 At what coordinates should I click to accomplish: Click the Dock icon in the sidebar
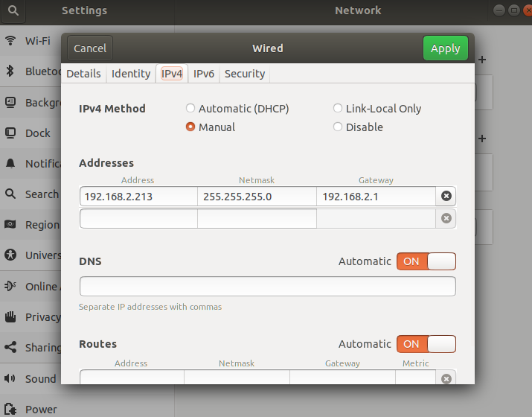click(x=10, y=133)
